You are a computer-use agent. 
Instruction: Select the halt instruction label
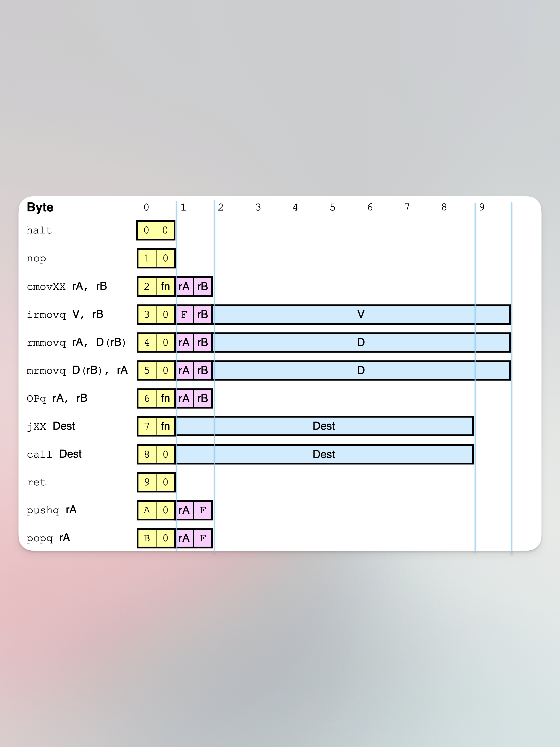[39, 230]
